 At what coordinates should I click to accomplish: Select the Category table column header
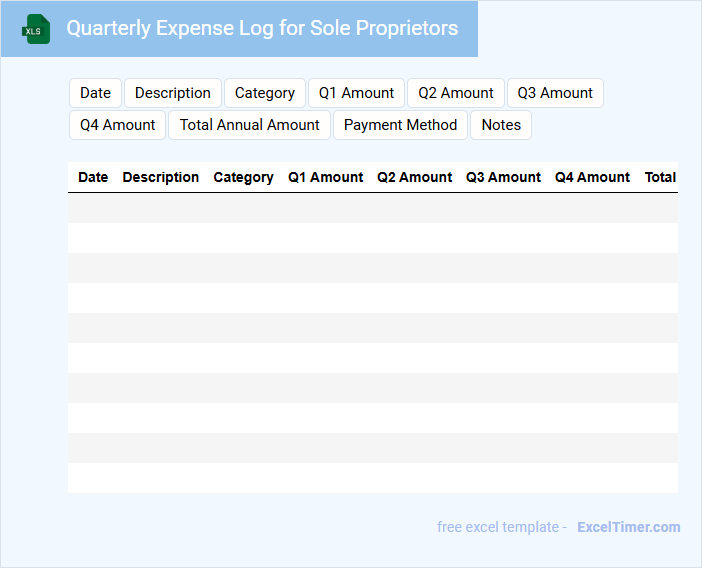pos(243,177)
